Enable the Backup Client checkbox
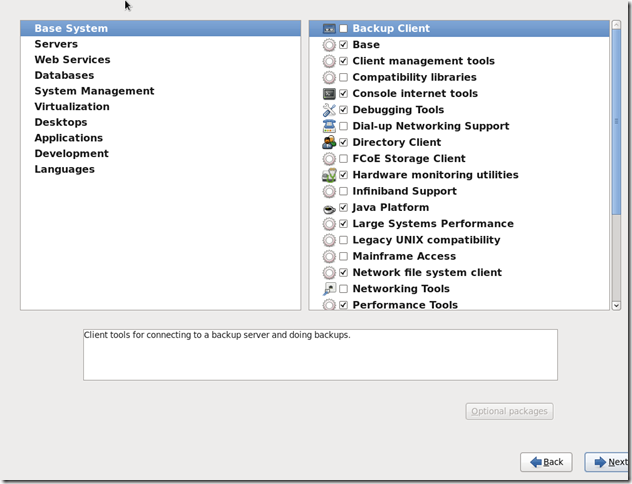 coord(343,29)
